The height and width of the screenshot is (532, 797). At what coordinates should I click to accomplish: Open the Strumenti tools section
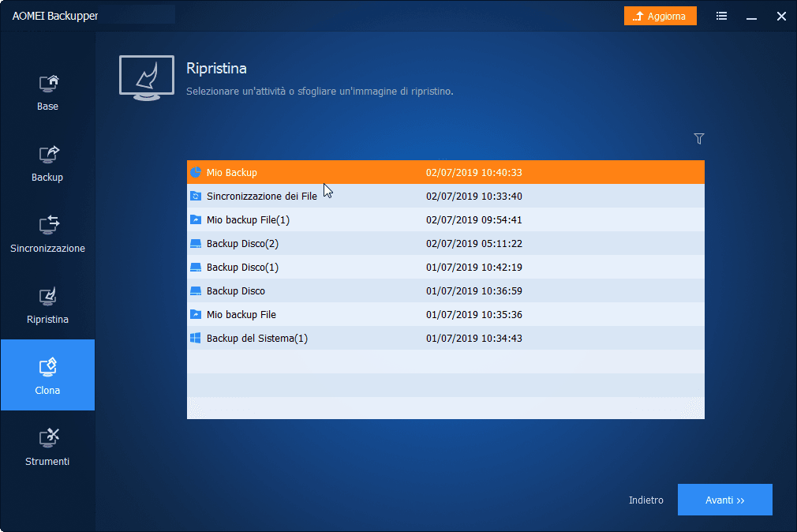click(x=48, y=447)
